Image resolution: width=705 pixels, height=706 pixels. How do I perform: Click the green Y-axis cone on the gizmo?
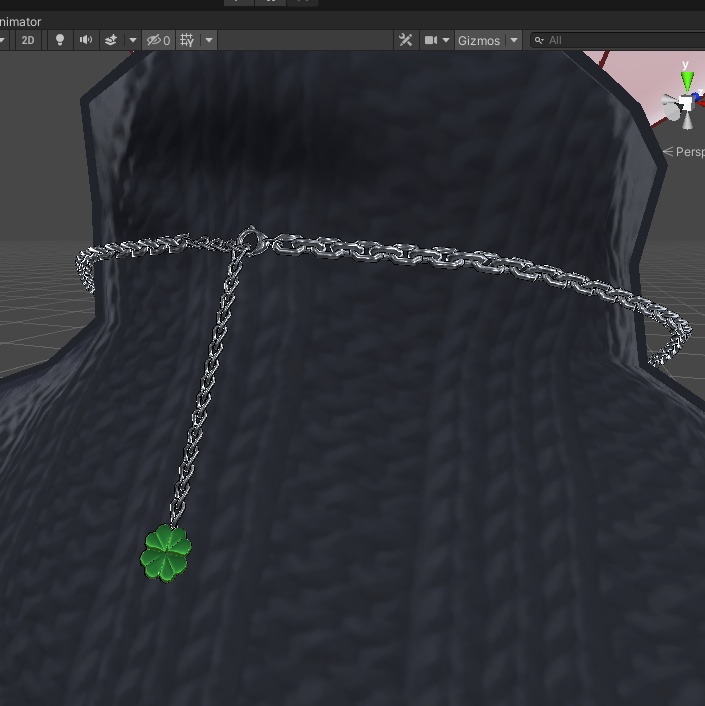(x=687, y=81)
